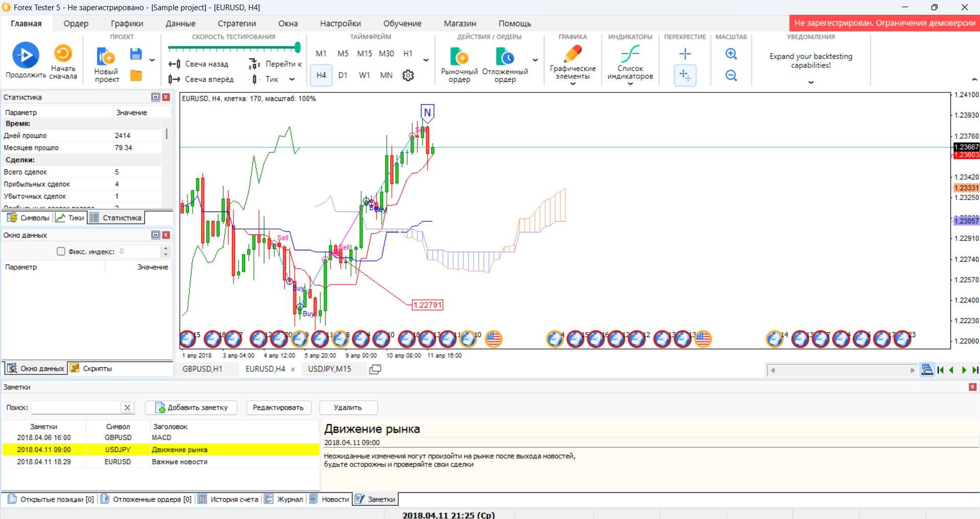The width and height of the screenshot is (980, 519).
Task: Expand the timeframe dropdown arrow
Action: tap(426, 60)
